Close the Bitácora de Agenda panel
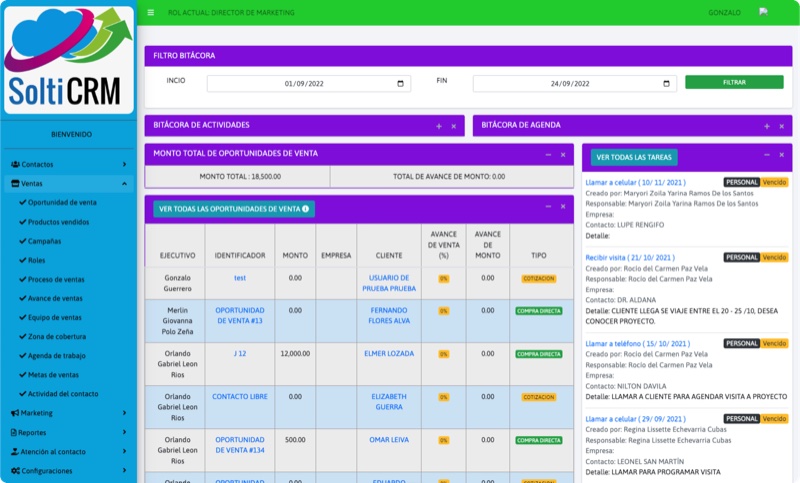Screen dimensions: 800x483 click(782, 126)
